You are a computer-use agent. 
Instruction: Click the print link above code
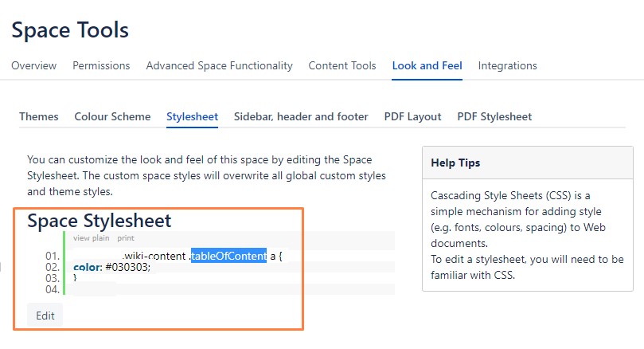coord(126,238)
